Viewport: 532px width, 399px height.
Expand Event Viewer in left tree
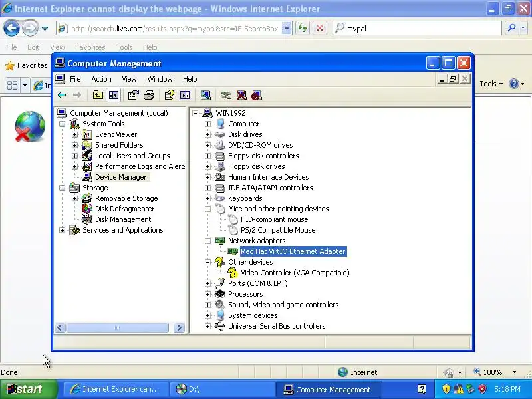coord(74,135)
